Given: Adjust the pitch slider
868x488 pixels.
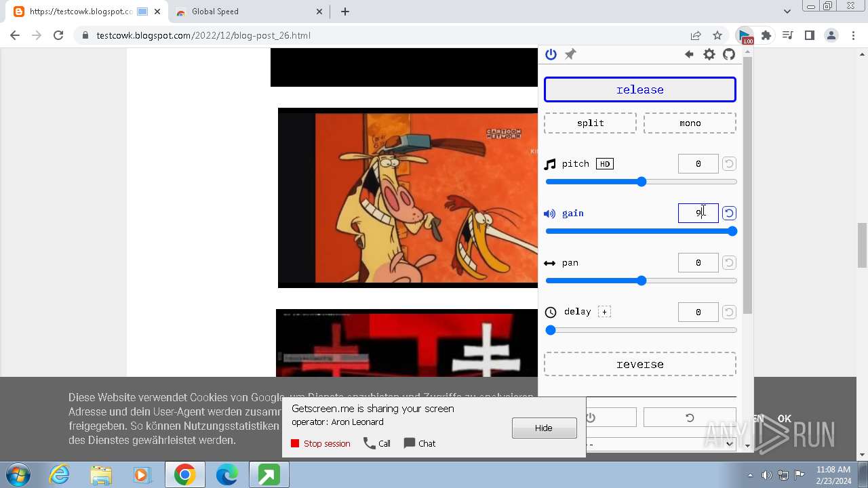Looking at the screenshot, I should click(641, 182).
